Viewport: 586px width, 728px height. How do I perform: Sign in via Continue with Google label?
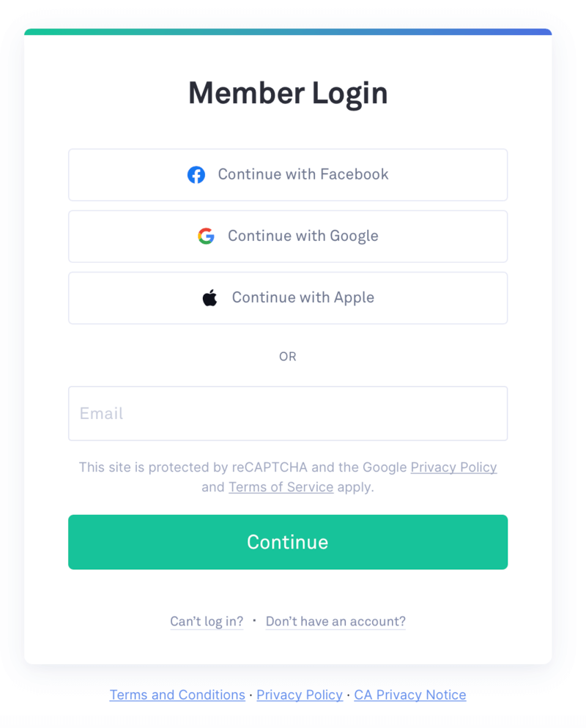coord(303,236)
